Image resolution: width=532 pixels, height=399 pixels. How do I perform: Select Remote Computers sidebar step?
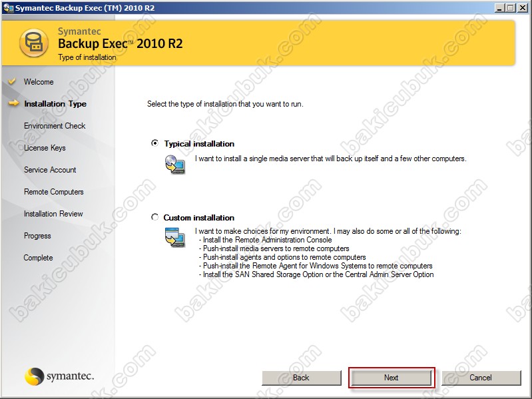(x=54, y=192)
